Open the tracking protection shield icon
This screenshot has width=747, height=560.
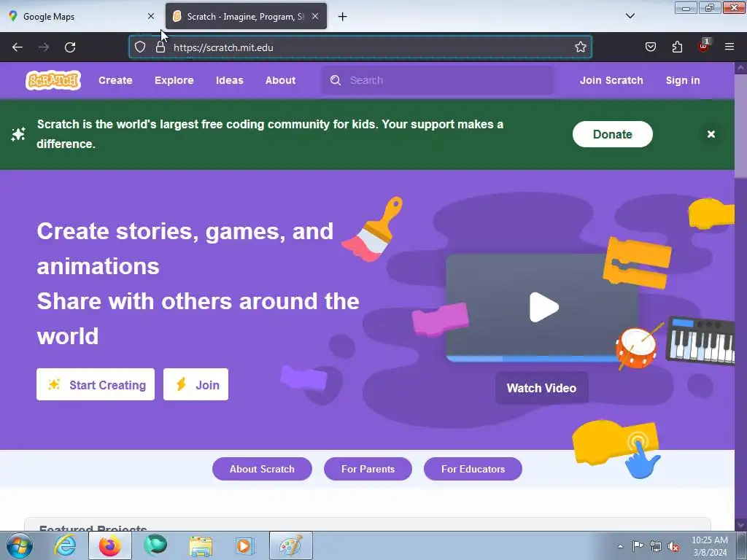coord(139,47)
